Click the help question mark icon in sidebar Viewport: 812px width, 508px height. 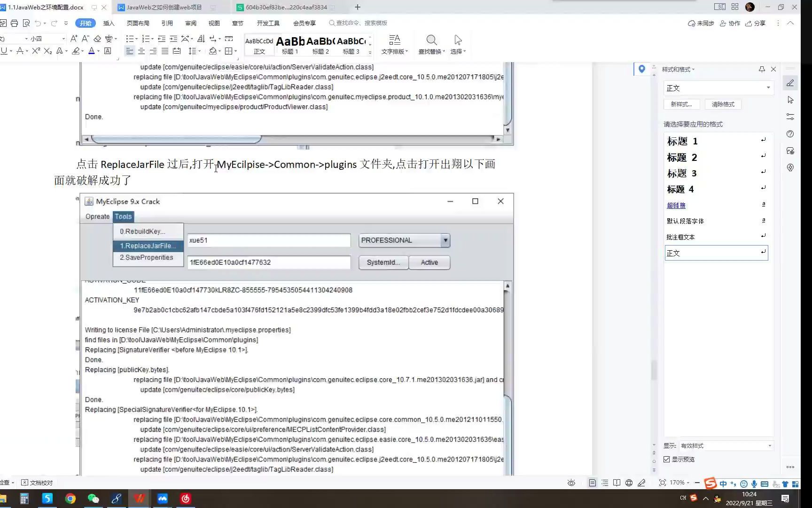point(790,134)
